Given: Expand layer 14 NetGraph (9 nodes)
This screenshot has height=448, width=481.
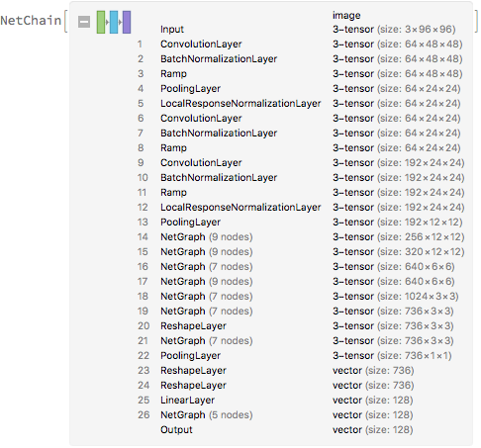Looking at the screenshot, I should point(207,236).
